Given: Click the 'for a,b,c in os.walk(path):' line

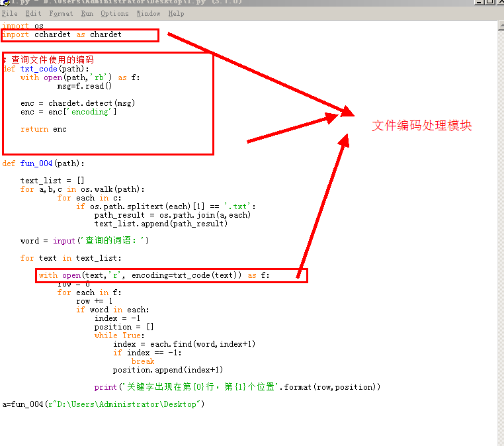Looking at the screenshot, I should tap(82, 189).
